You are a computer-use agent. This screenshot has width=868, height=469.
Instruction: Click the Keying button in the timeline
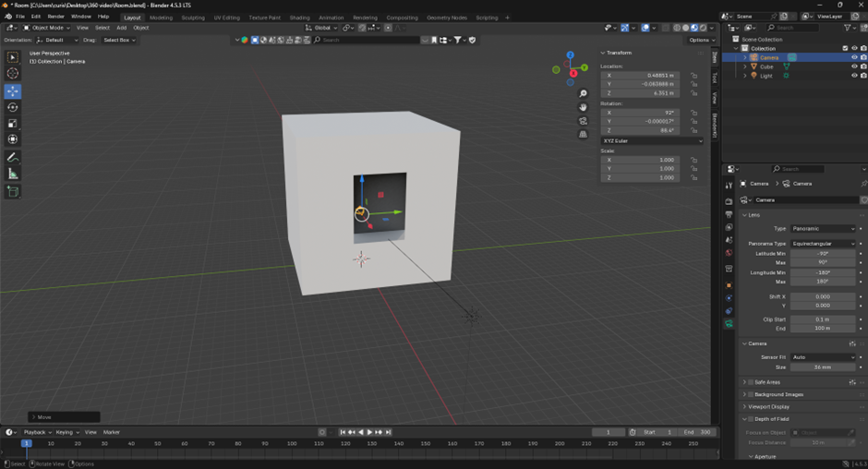(x=65, y=432)
